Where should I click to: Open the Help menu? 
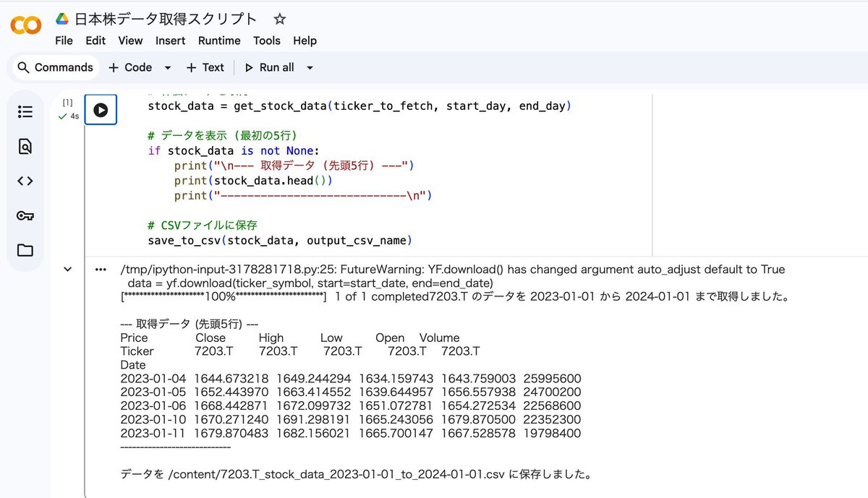pos(305,40)
